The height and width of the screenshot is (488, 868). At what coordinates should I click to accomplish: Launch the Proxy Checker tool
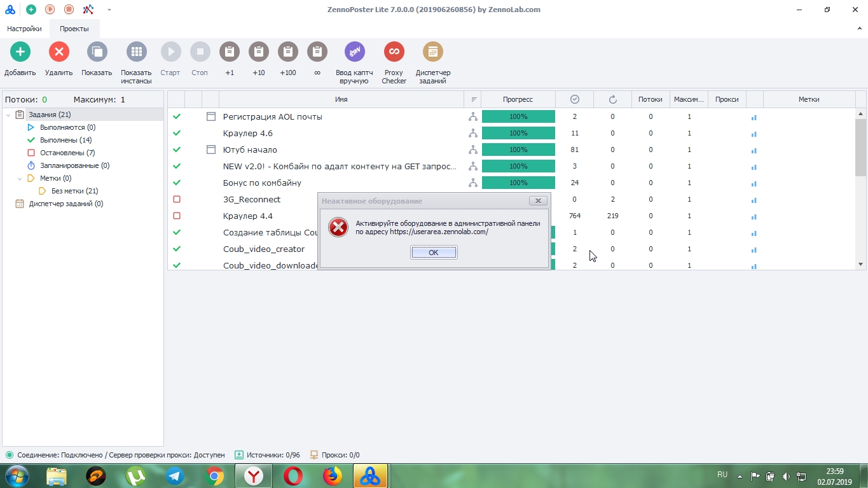pyautogui.click(x=394, y=52)
